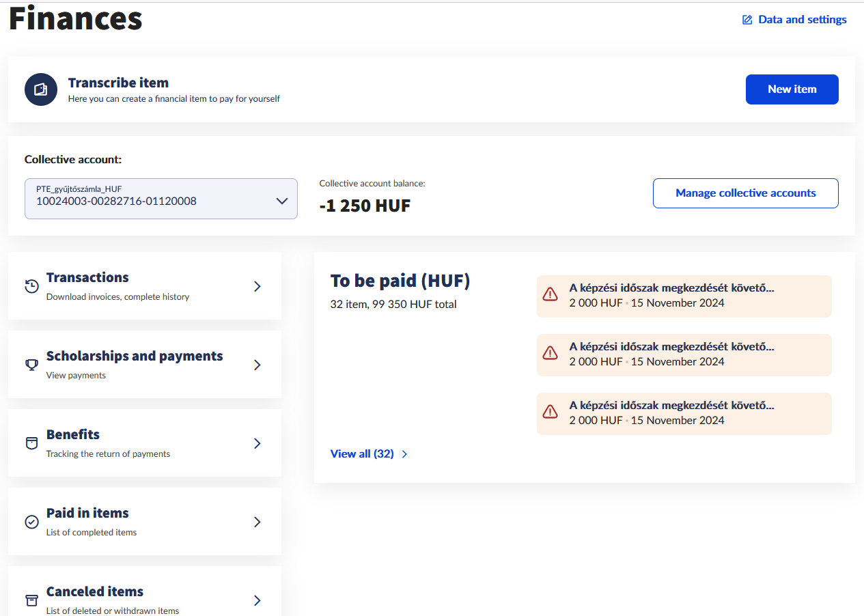Click the Paid in items checkmark icon
Screen dimensions: 864x616
point(31,522)
